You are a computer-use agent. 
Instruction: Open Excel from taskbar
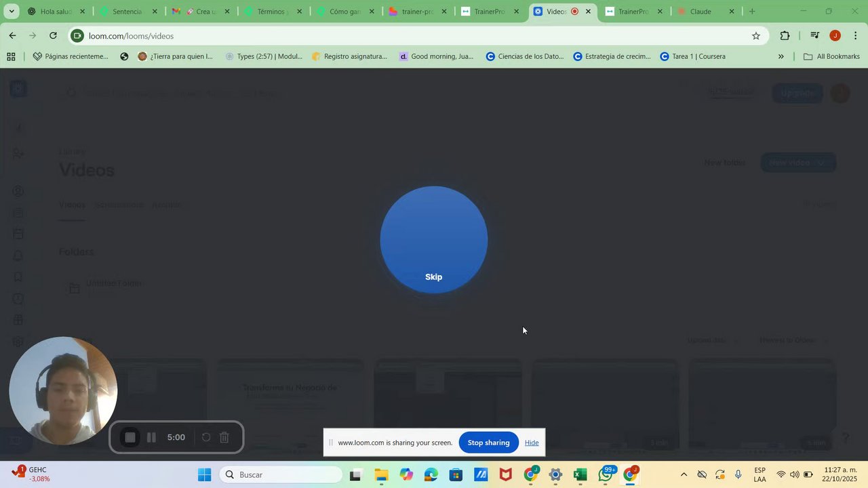(580, 475)
